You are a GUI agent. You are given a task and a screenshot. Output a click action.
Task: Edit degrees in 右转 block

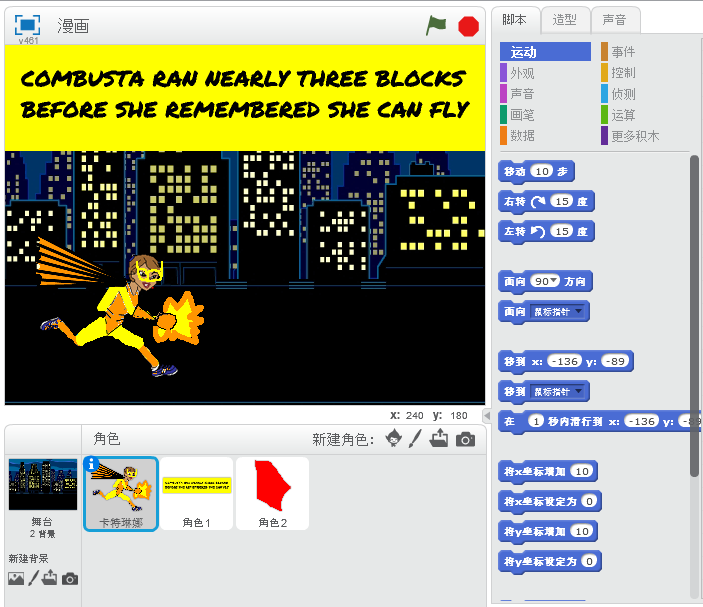click(562, 201)
